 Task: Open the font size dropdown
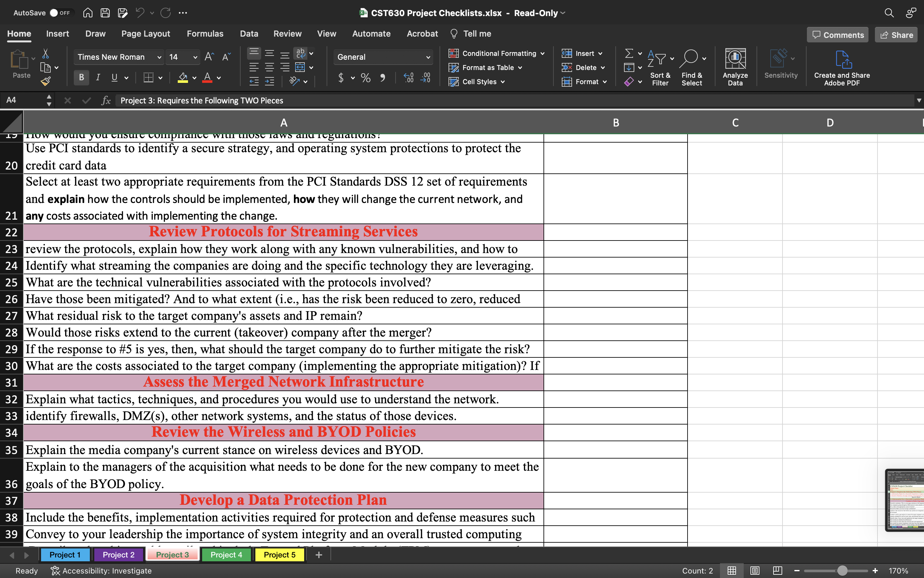click(x=195, y=57)
